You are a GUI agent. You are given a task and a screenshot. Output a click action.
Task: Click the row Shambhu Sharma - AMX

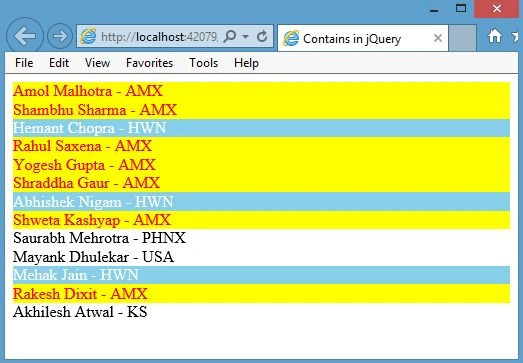pyautogui.click(x=262, y=110)
